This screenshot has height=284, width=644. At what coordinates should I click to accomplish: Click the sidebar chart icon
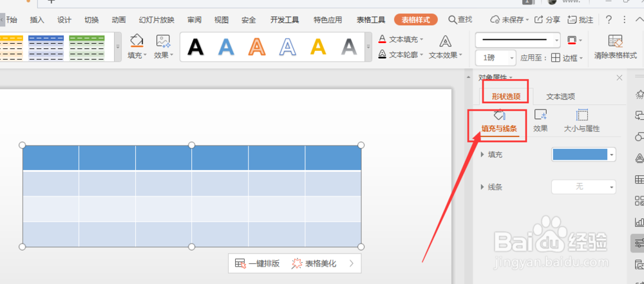(639, 222)
